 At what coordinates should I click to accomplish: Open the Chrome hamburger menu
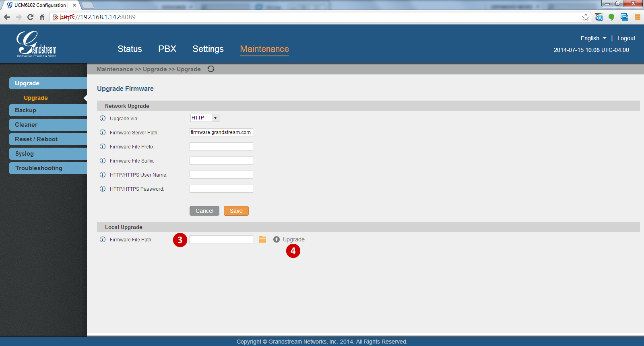(638, 17)
